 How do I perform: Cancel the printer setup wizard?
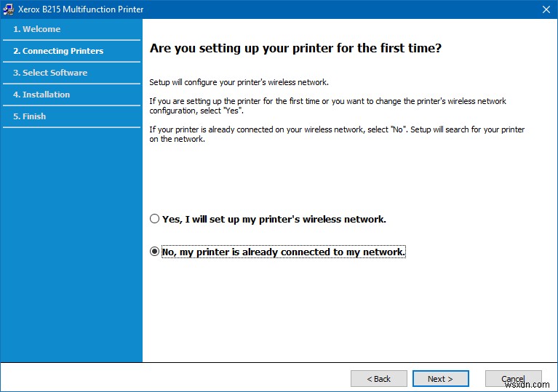(x=513, y=379)
